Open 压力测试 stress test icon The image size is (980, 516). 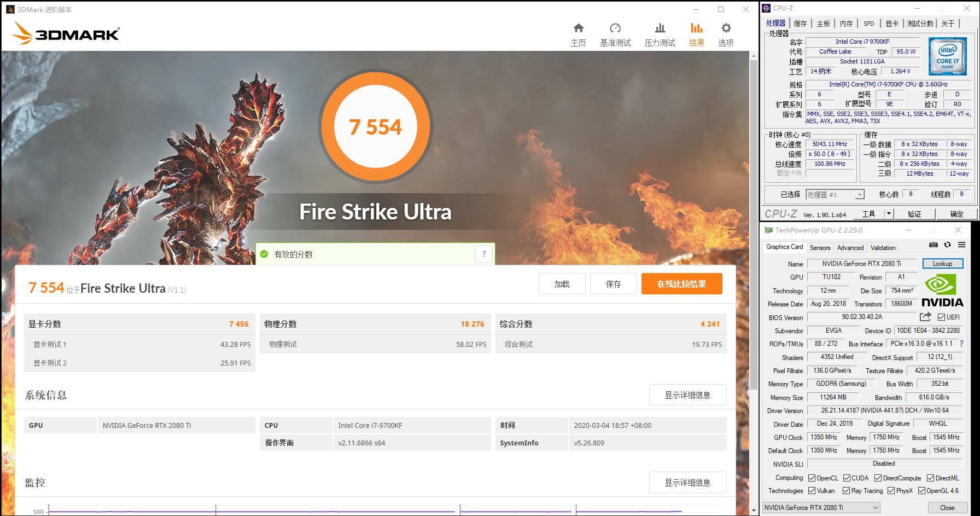click(660, 28)
